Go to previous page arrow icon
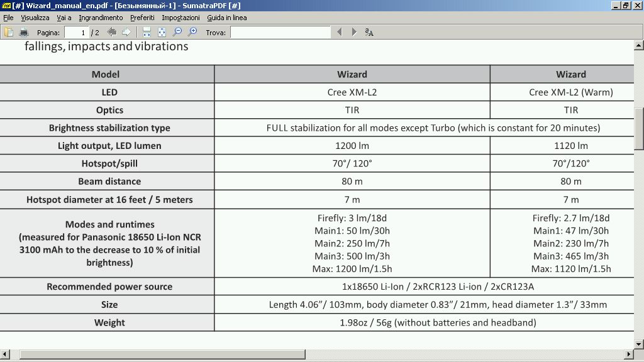The image size is (644, 362). tap(112, 32)
